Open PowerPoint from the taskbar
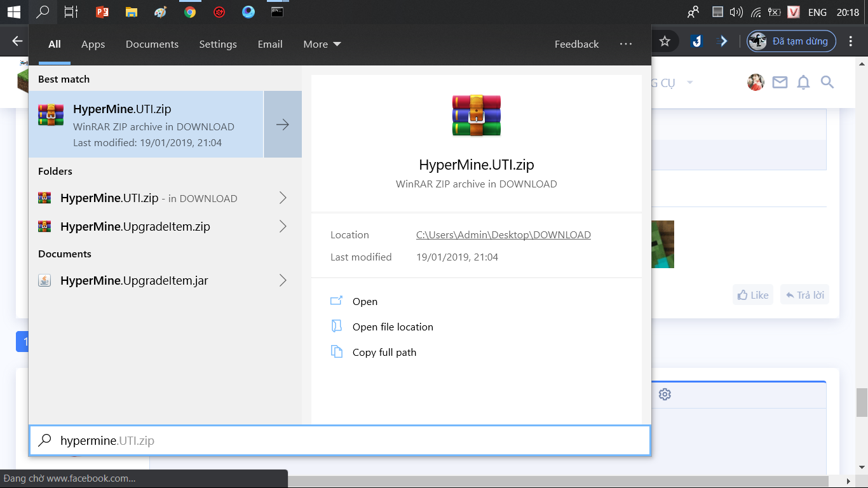This screenshot has height=488, width=868. coord(102,11)
